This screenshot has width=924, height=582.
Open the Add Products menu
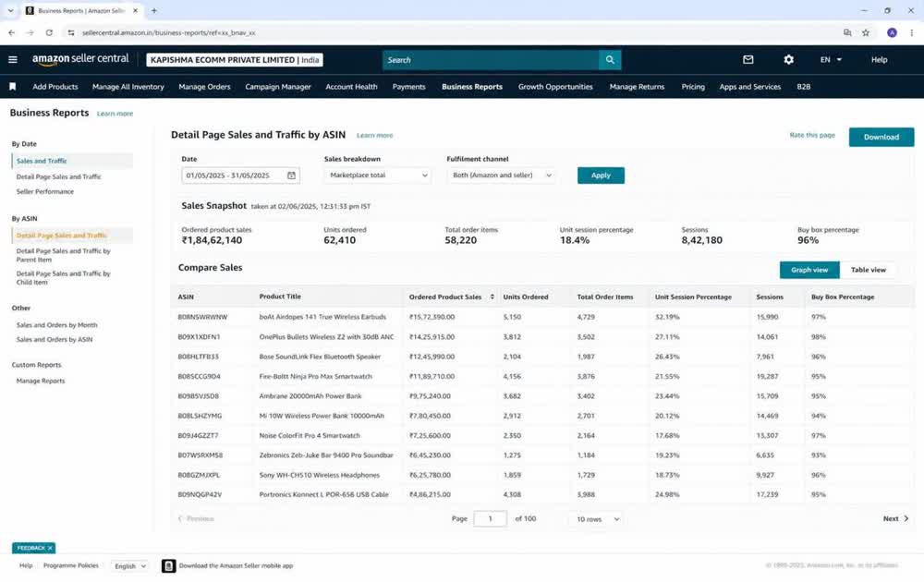coord(55,87)
